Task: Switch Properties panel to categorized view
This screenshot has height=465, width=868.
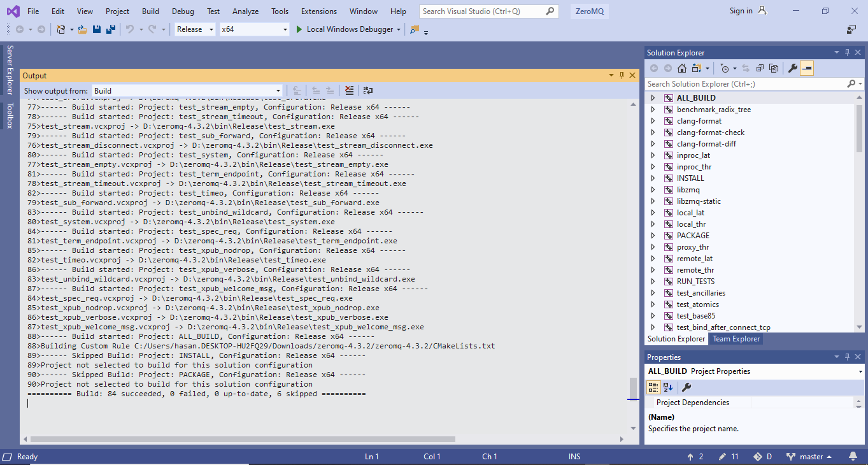Action: point(653,387)
